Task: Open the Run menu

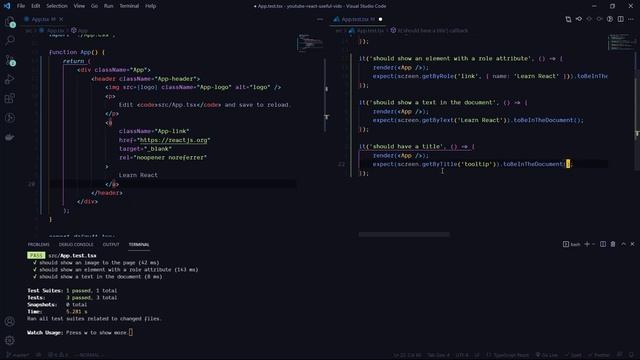Action: (x=109, y=6)
